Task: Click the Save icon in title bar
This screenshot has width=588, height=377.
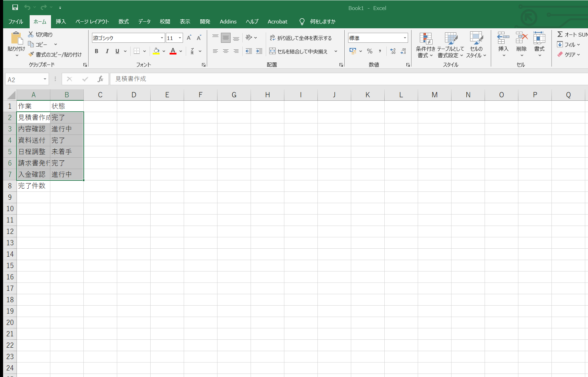Action: [15, 7]
